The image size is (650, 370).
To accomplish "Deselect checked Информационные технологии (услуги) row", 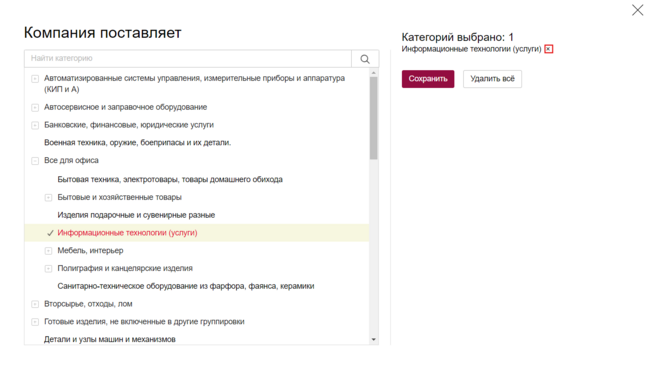I will pos(196,233).
